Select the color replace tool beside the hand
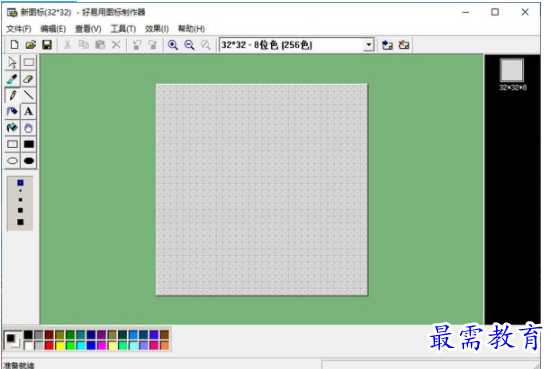The height and width of the screenshot is (369, 551). (x=12, y=128)
